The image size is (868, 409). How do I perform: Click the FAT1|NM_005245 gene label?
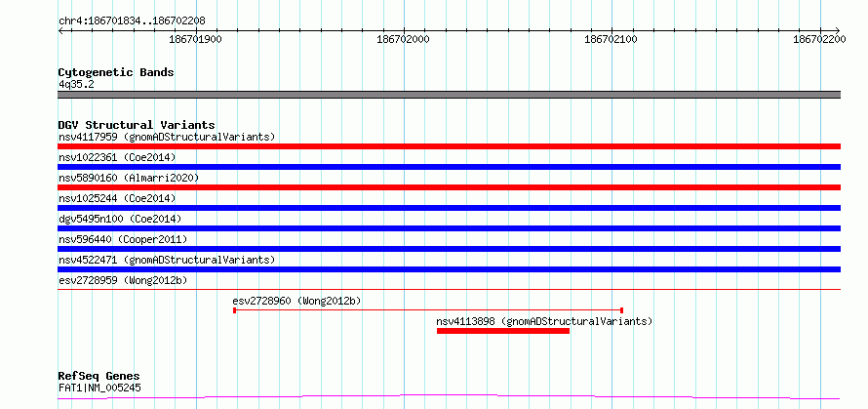coord(99,388)
